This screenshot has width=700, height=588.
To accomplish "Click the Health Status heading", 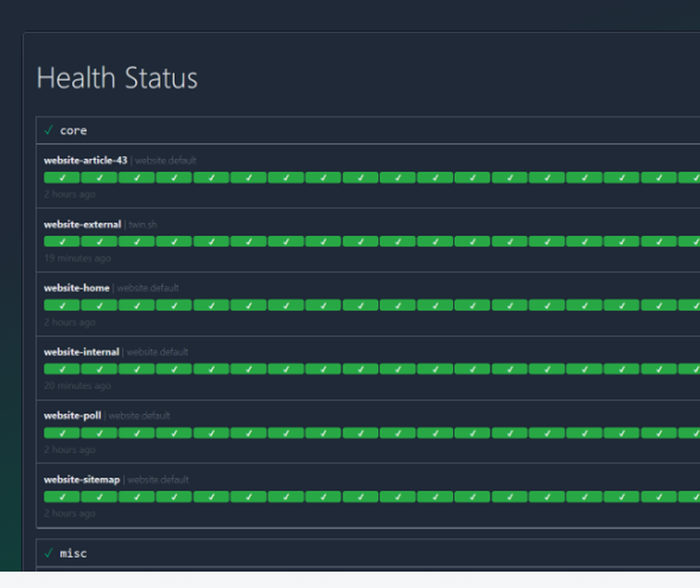I will pyautogui.click(x=117, y=78).
